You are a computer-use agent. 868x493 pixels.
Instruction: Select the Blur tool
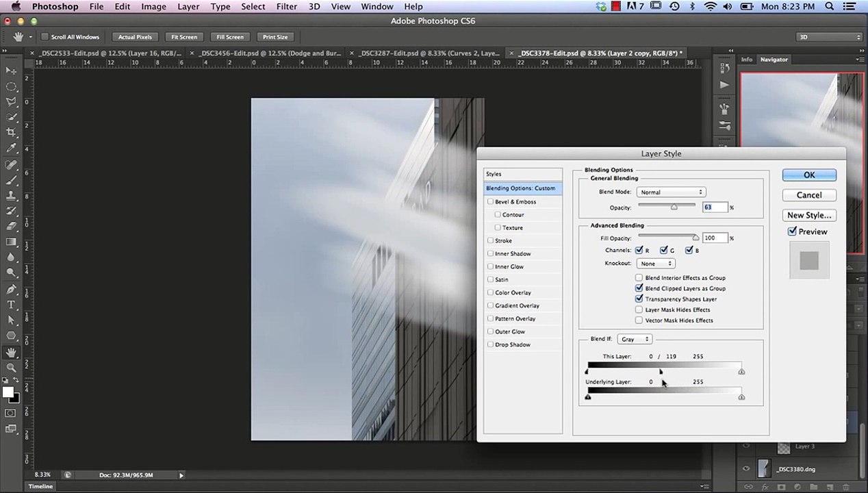pyautogui.click(x=12, y=257)
